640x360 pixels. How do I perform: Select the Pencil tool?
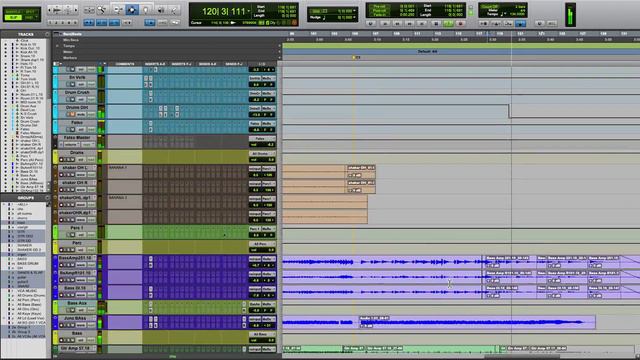coord(174,10)
